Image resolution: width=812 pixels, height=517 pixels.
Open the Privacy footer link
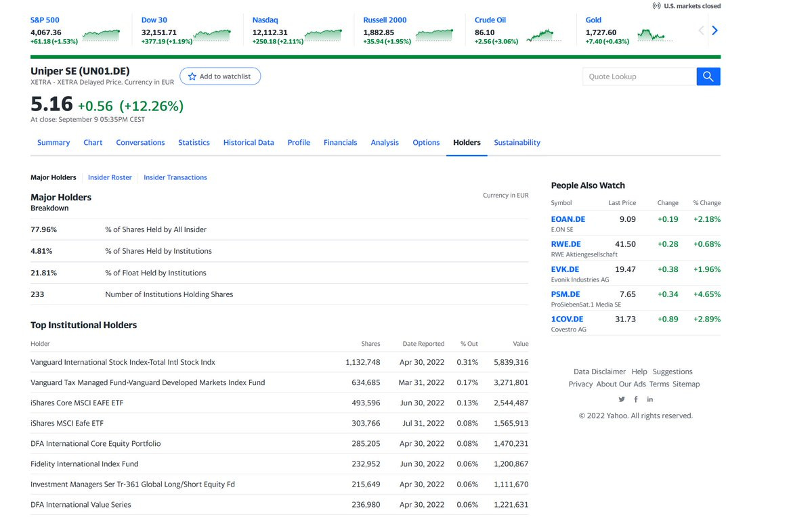coord(580,384)
